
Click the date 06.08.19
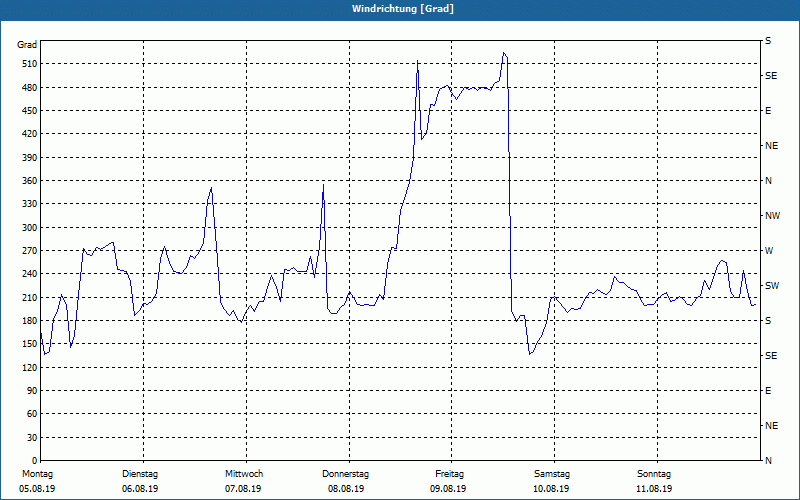coord(140,489)
